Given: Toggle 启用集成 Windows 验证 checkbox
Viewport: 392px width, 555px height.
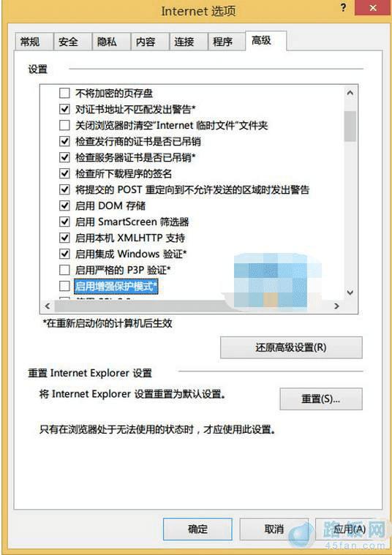Looking at the screenshot, I should (x=64, y=254).
